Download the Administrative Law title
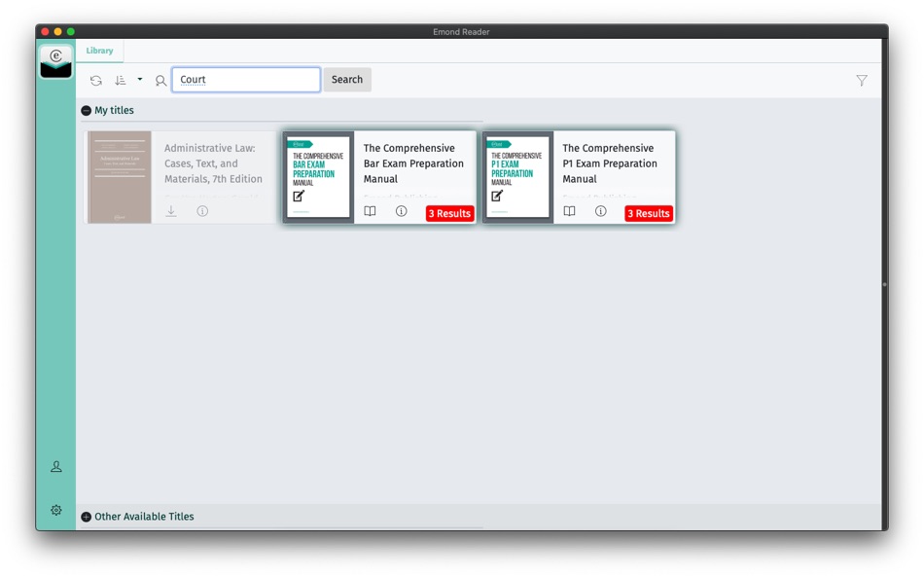Viewport: 924px width, 578px height. pos(171,210)
